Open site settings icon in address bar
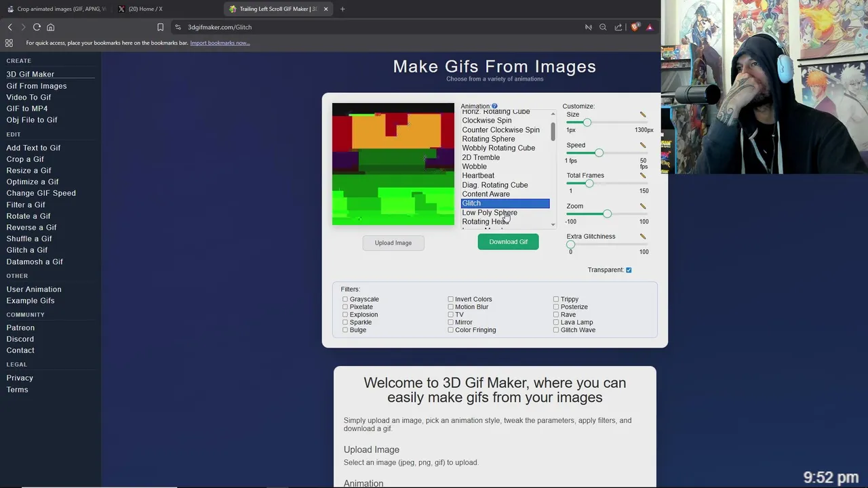Image resolution: width=868 pixels, height=488 pixels. [178, 27]
